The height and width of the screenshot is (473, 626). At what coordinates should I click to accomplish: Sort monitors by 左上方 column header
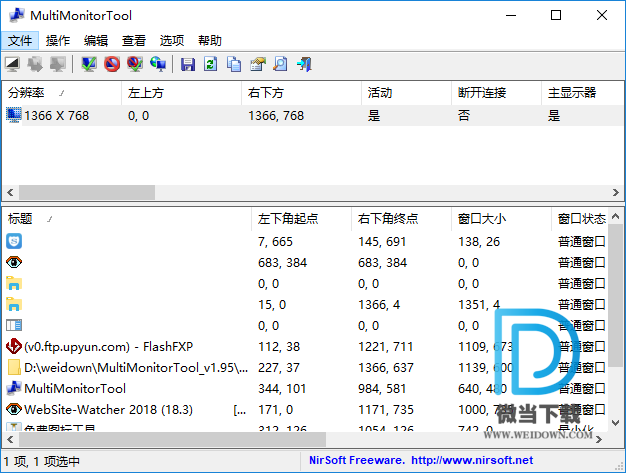pyautogui.click(x=182, y=93)
